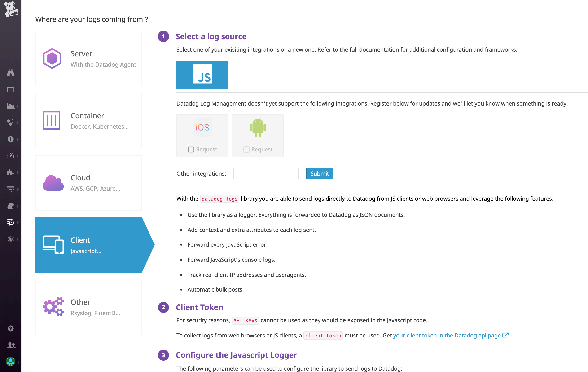
Task: Open the Events stream icon
Action: [11, 89]
